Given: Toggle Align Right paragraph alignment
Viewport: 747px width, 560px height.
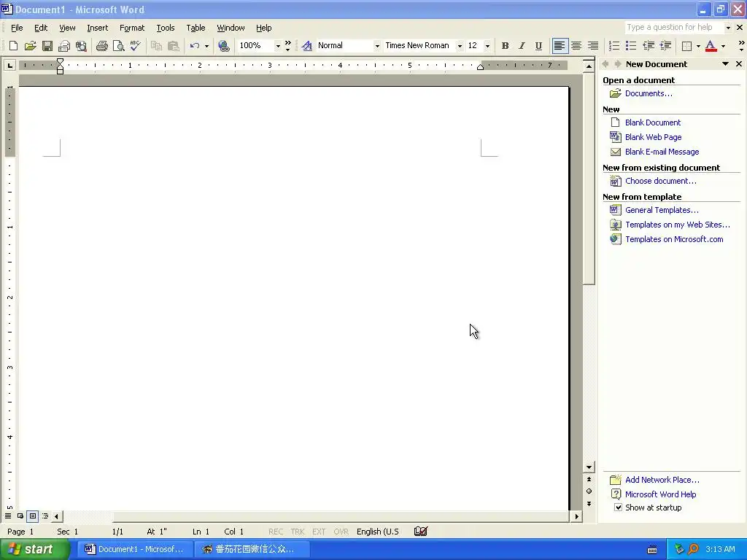Looking at the screenshot, I should (593, 46).
